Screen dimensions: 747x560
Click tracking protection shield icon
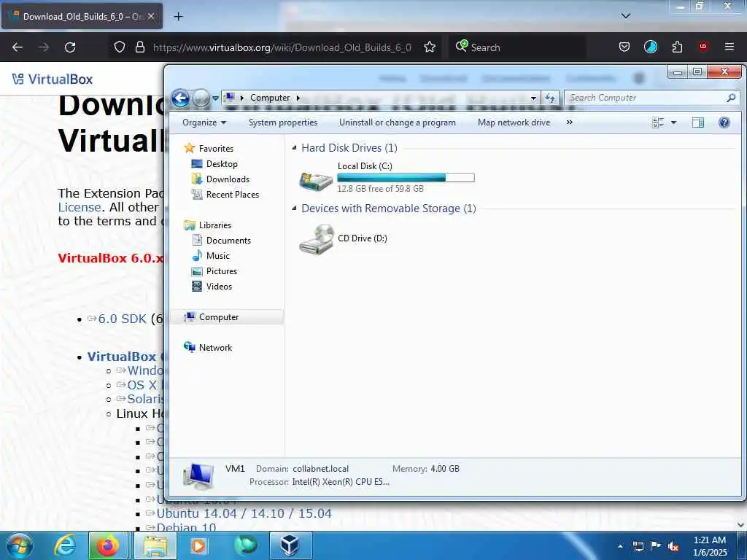[120, 47]
